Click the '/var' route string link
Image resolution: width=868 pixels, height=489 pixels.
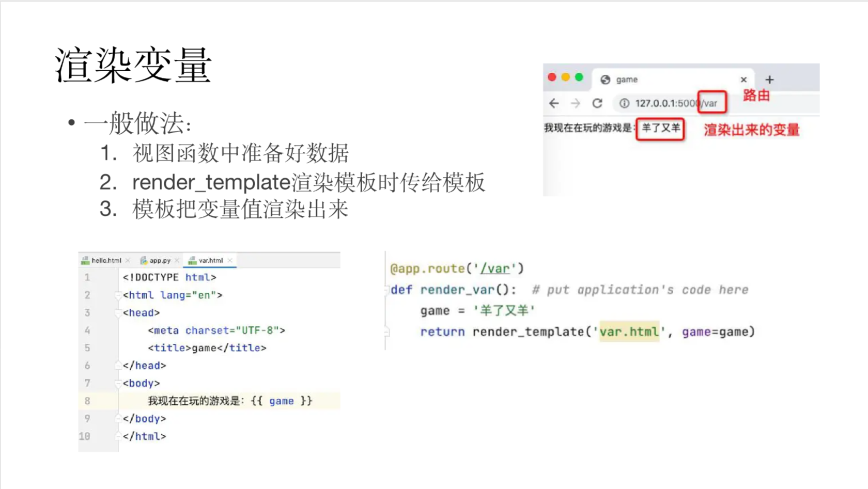495,269
